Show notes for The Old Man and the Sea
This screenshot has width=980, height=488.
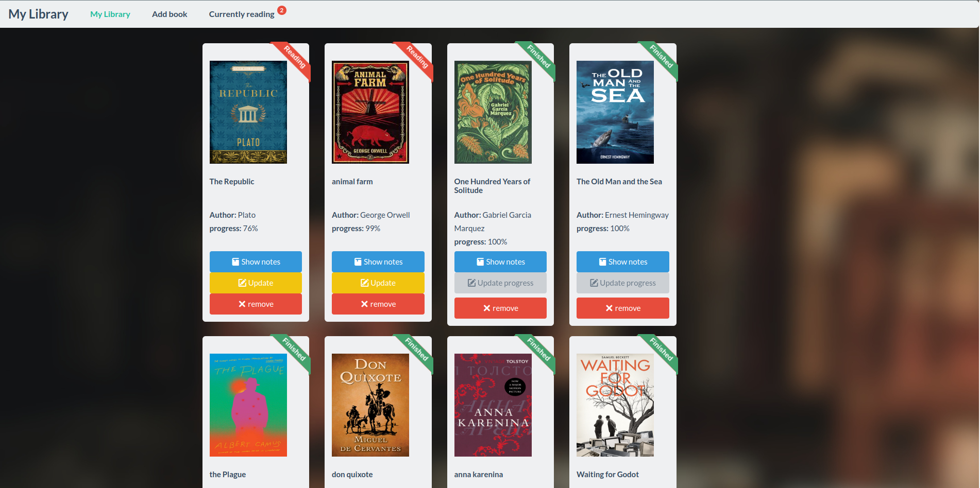(x=623, y=262)
